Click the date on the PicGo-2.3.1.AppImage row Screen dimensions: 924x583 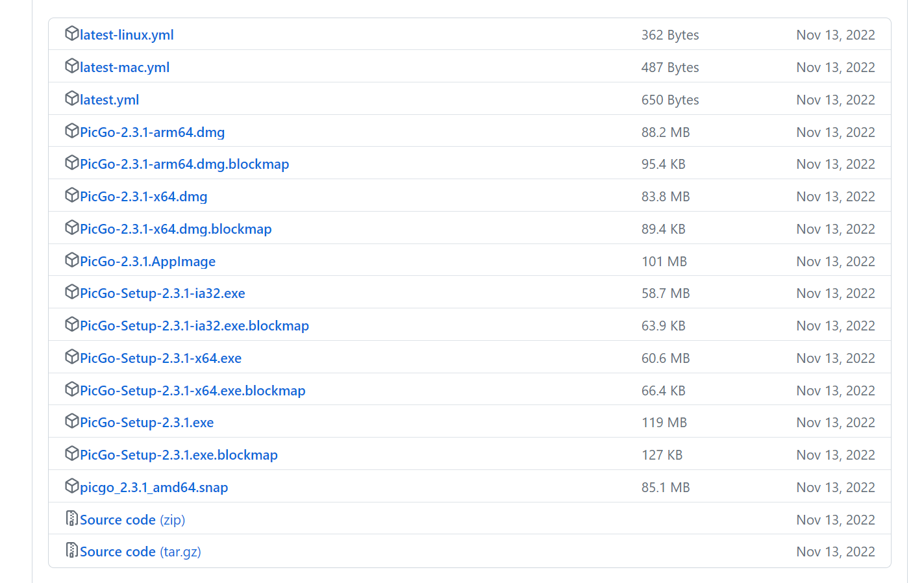(x=836, y=262)
